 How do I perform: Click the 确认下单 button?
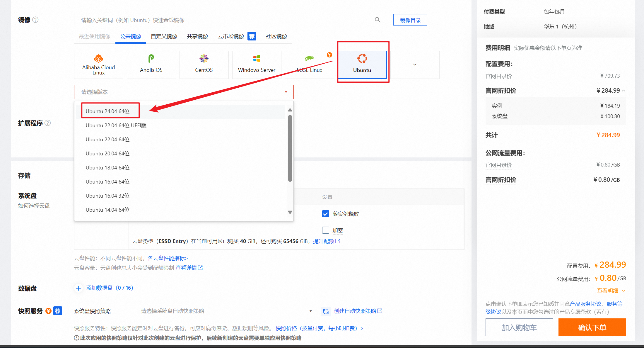(x=592, y=327)
